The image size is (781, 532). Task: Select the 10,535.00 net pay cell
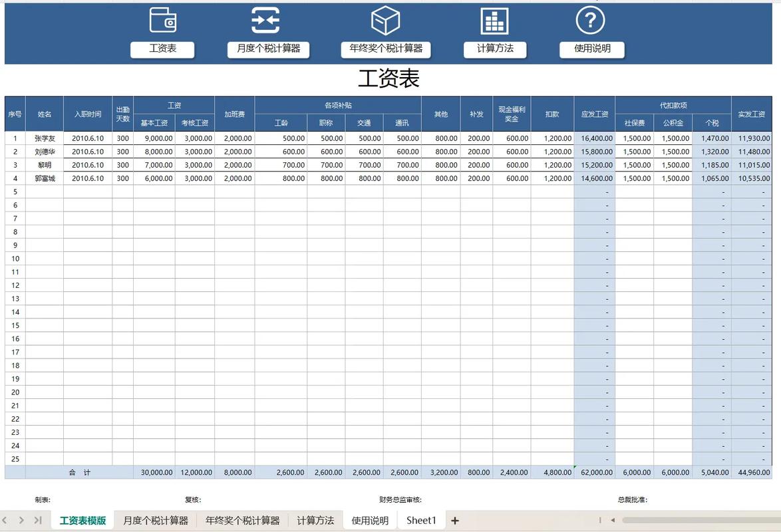pyautogui.click(x=752, y=178)
